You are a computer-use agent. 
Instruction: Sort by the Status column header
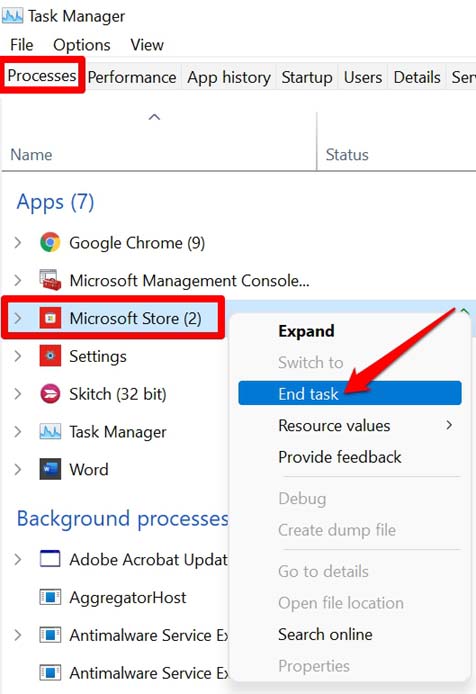click(x=347, y=154)
